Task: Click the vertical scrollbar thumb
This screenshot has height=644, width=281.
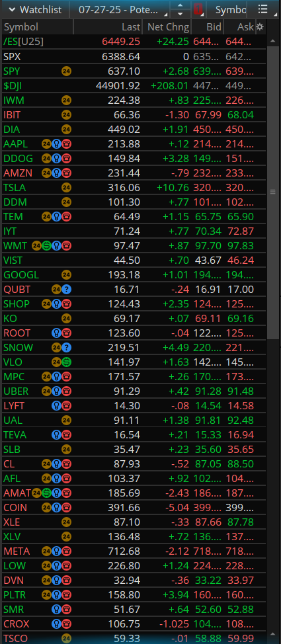Action: 272,192
